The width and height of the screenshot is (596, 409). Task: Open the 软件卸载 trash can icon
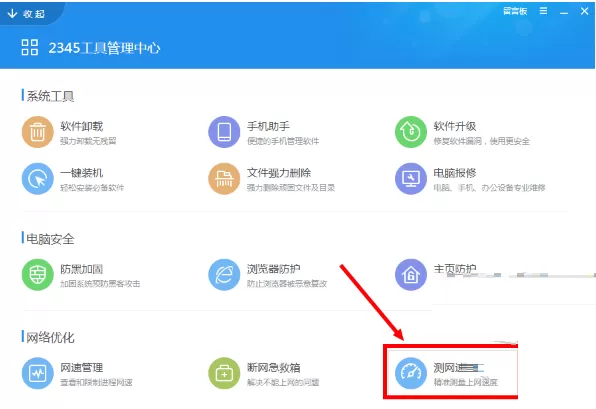click(x=37, y=132)
